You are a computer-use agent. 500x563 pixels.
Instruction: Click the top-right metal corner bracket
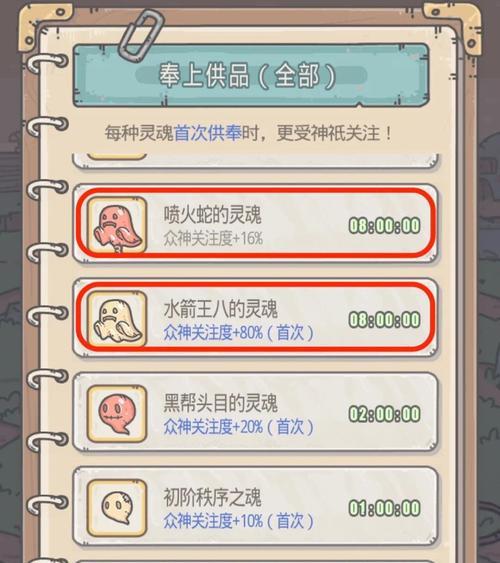pos(453,26)
